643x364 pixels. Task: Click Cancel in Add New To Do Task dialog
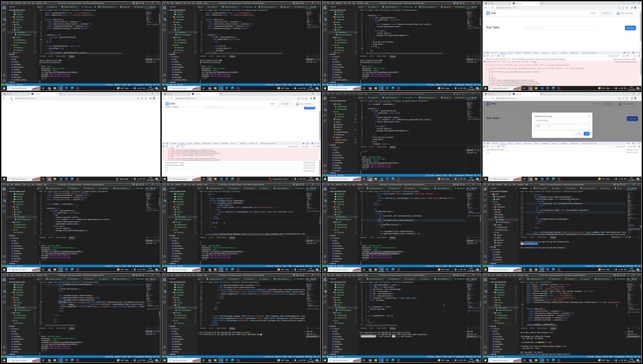pos(579,134)
